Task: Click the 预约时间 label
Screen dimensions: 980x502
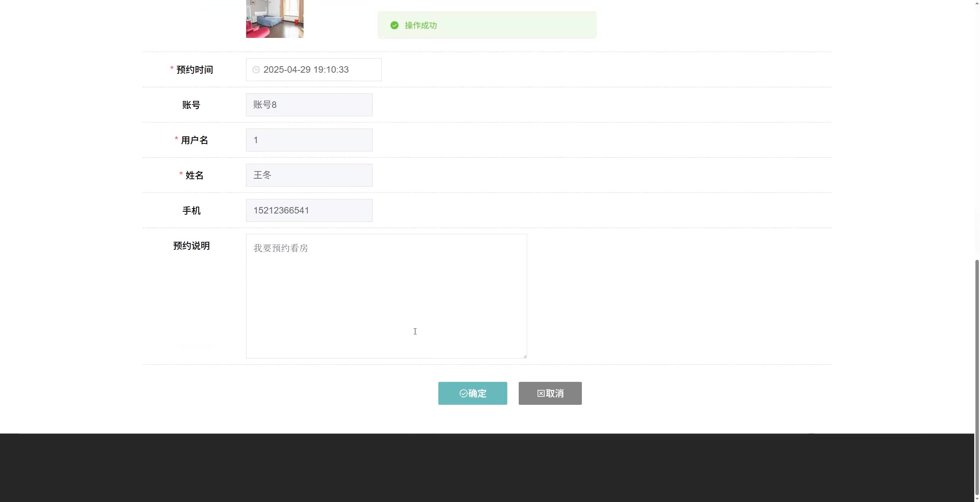Action: pos(194,70)
